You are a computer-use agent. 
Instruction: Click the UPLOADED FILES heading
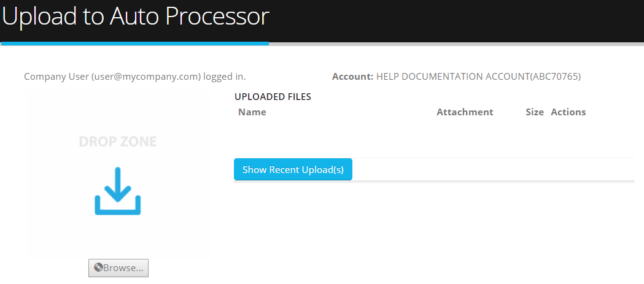click(273, 97)
